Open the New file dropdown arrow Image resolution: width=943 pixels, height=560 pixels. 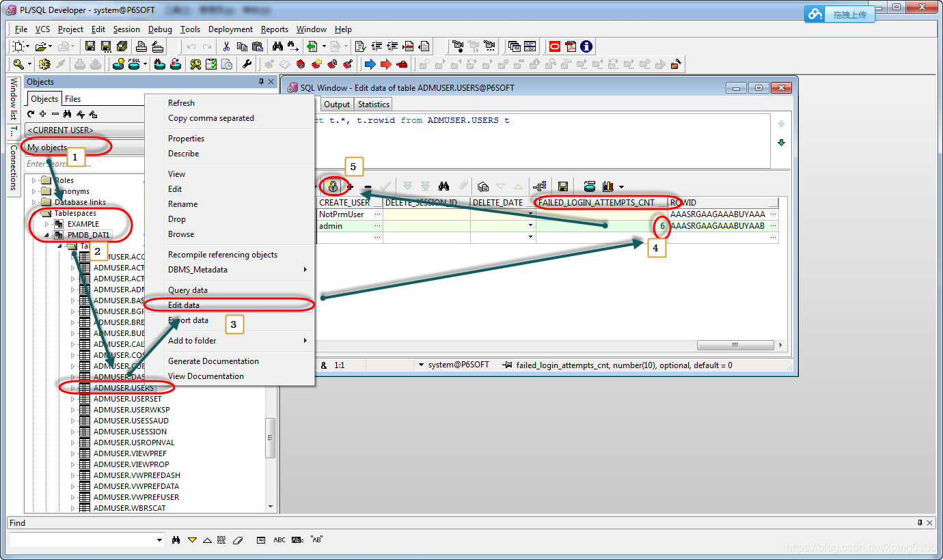click(28, 46)
